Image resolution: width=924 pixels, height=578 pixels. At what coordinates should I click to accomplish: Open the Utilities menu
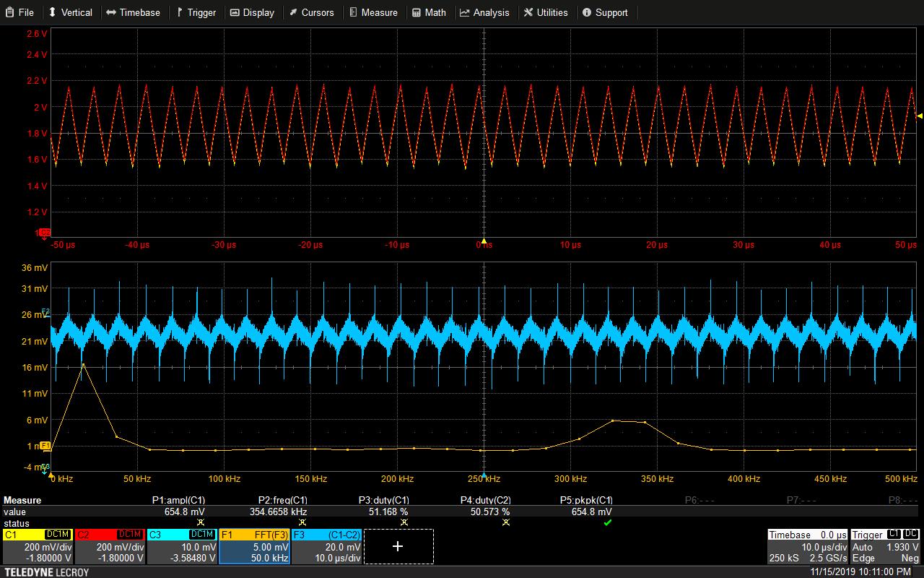(546, 12)
